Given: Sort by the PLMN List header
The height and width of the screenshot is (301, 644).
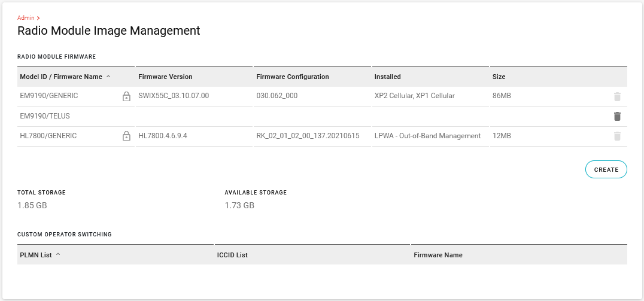Looking at the screenshot, I should point(35,255).
